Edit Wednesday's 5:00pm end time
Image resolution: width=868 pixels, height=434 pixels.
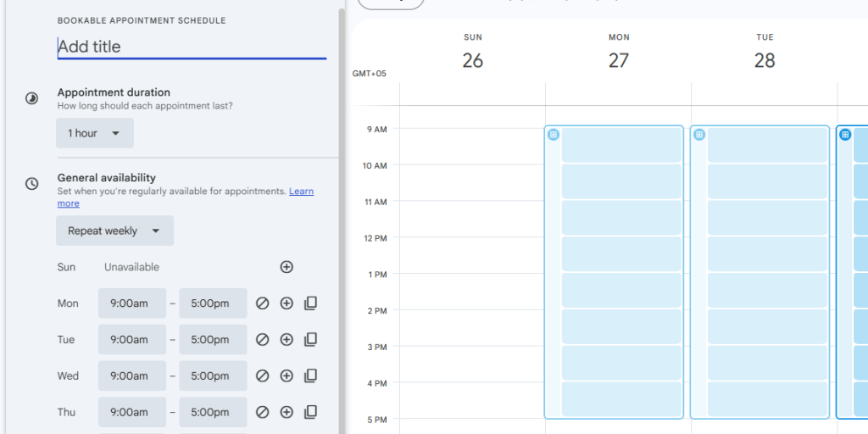click(x=213, y=376)
